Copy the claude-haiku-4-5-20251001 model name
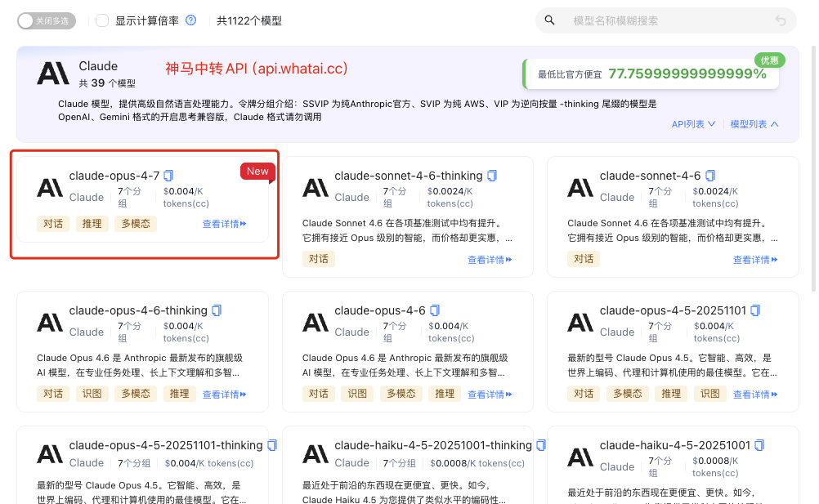The width and height of the screenshot is (819, 504). [x=759, y=445]
